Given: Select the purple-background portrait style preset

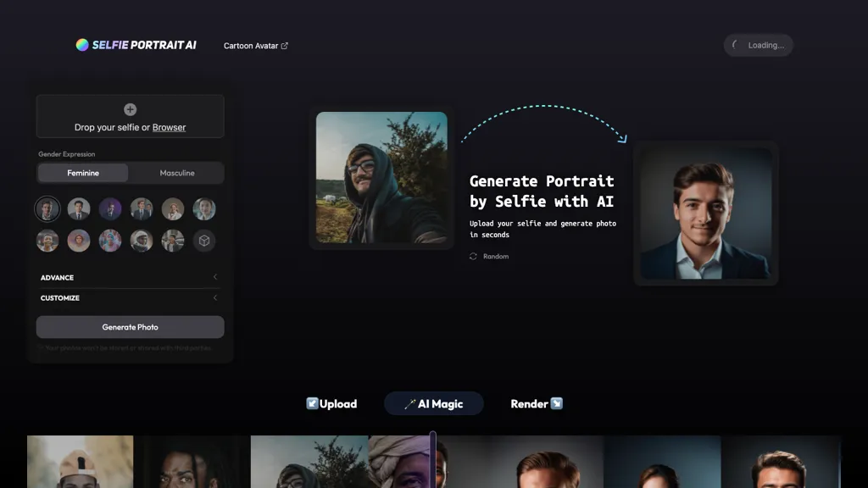Looking at the screenshot, I should pyautogui.click(x=110, y=208).
